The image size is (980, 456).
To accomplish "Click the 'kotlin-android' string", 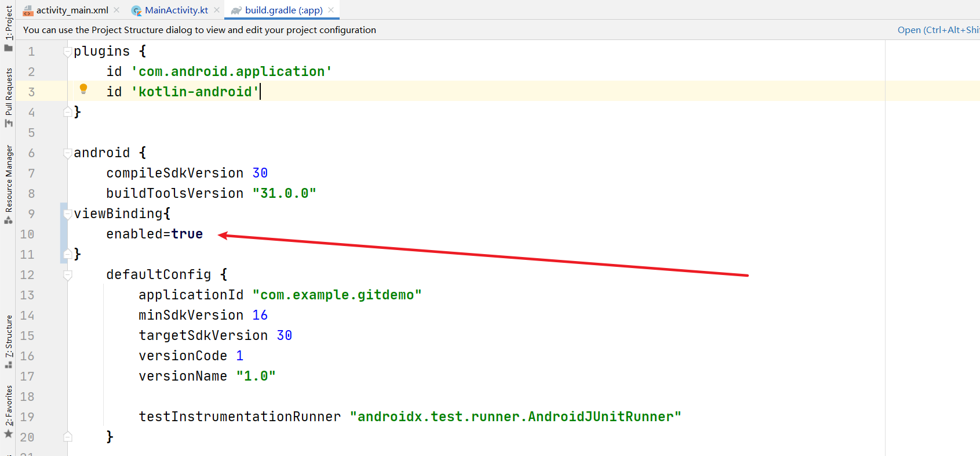I will tap(195, 92).
